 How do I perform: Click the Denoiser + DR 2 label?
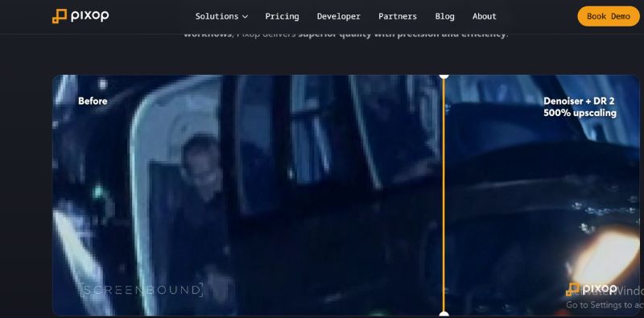[579, 101]
